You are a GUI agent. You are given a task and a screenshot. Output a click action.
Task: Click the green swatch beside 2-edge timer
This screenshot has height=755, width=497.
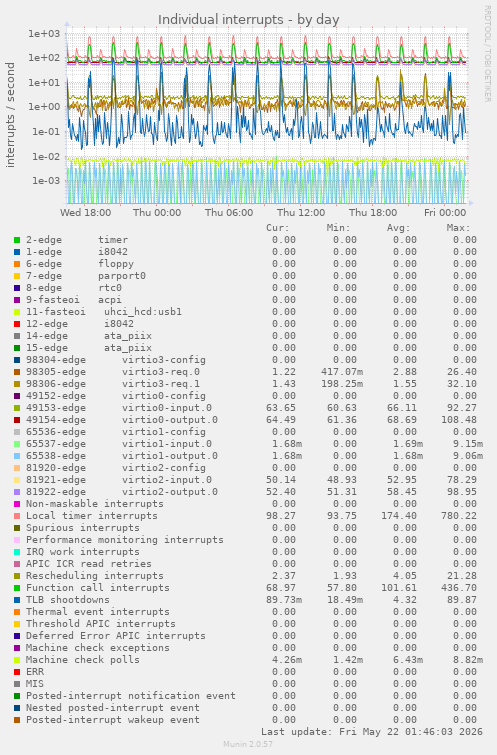(17, 240)
